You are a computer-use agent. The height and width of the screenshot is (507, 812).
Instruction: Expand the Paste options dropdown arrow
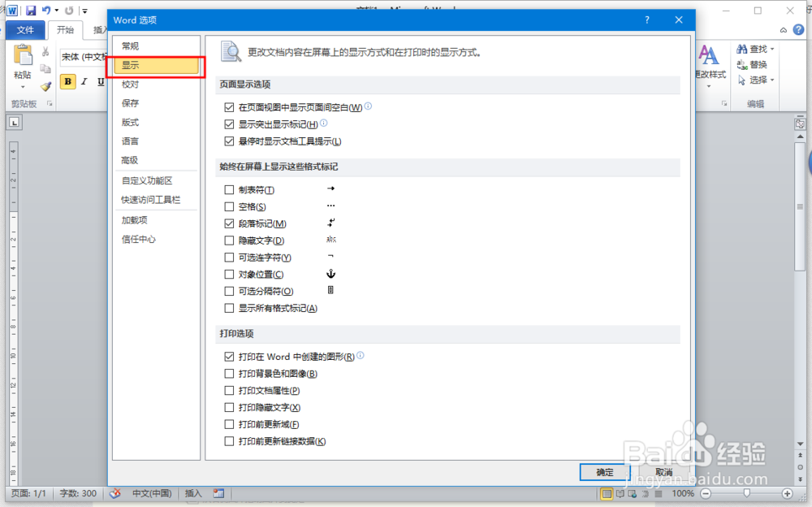(22, 87)
